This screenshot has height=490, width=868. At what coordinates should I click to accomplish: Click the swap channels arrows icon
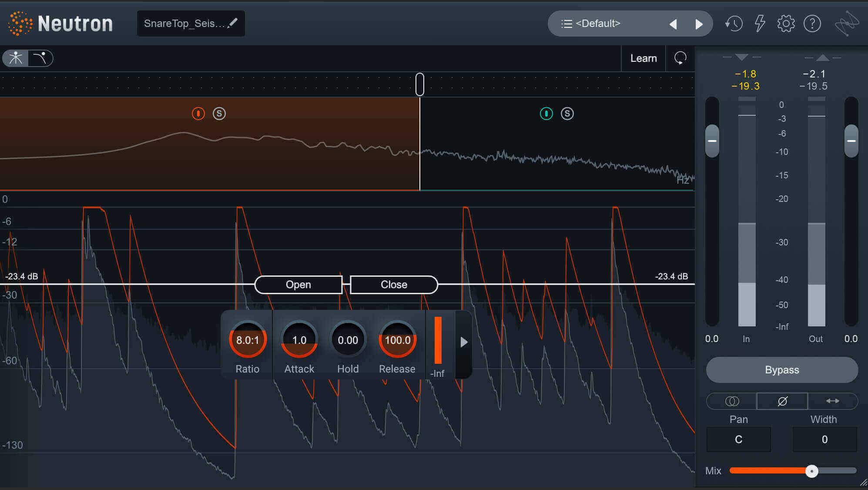pos(832,401)
